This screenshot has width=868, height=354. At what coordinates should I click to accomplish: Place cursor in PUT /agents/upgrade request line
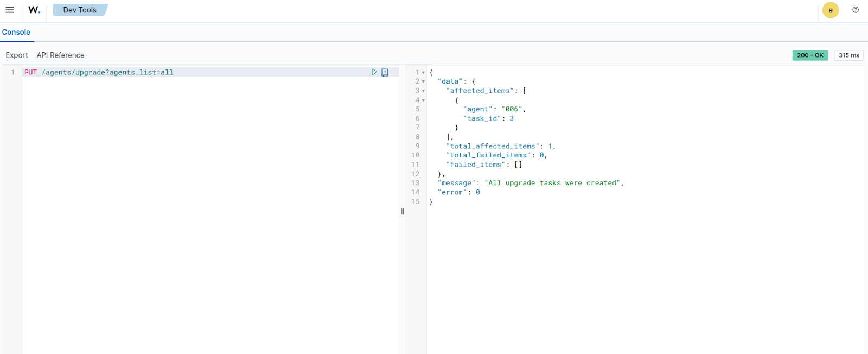[x=108, y=72]
